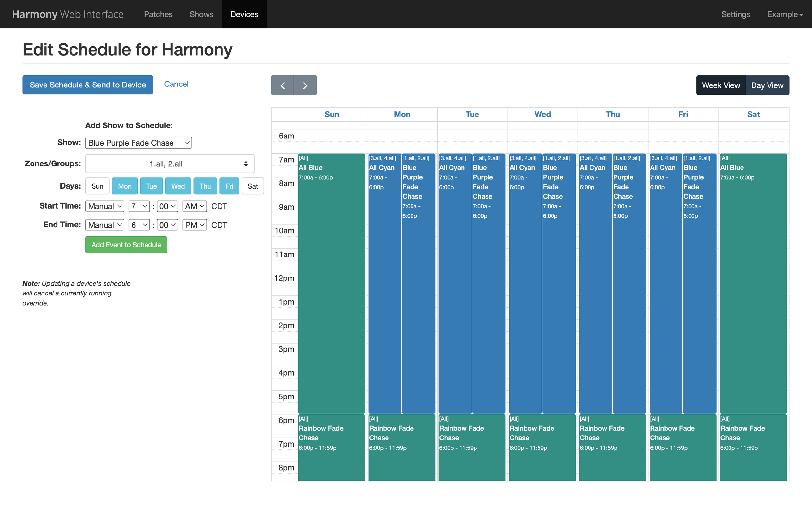812x508 pixels.
Task: Open the Show dropdown
Action: click(x=138, y=143)
